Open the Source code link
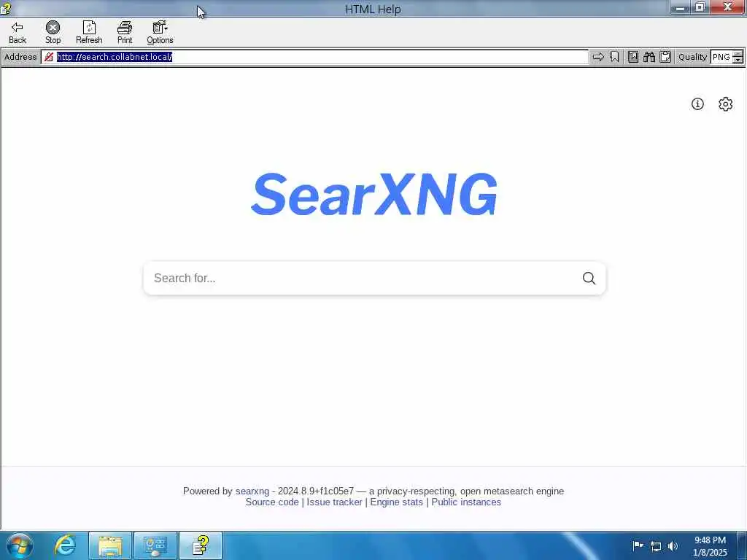 [x=272, y=502]
